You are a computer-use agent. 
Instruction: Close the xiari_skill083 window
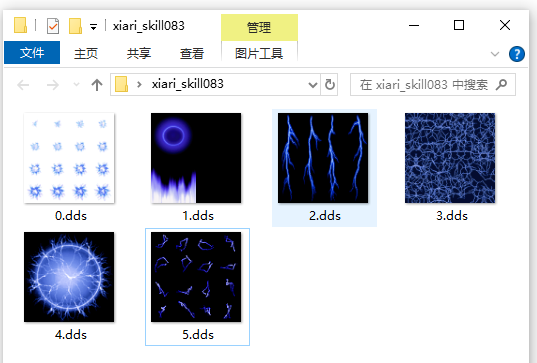pos(505,25)
